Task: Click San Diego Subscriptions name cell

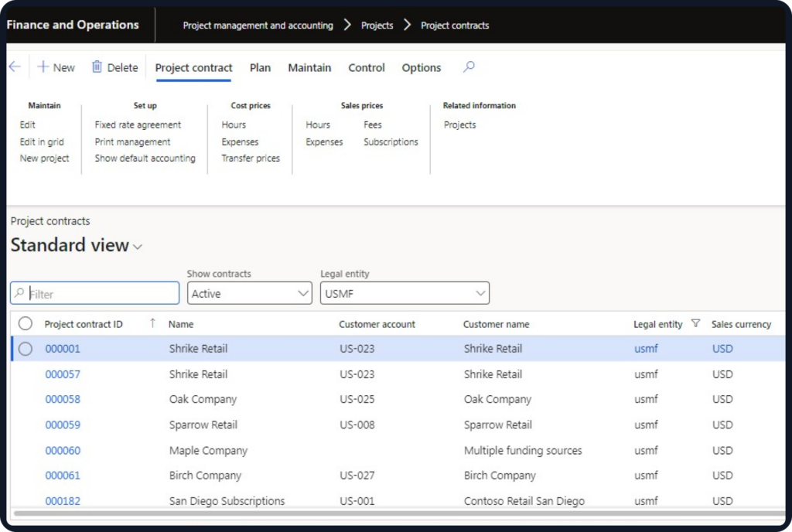Action: (227, 501)
